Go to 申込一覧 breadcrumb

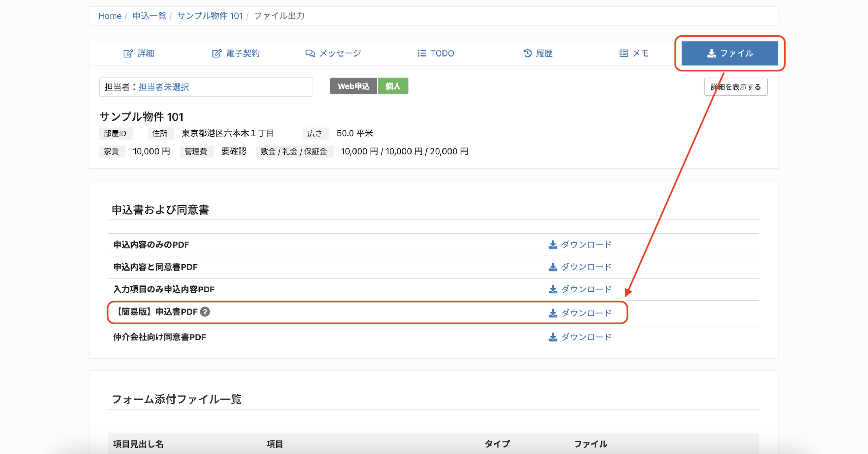[x=149, y=16]
